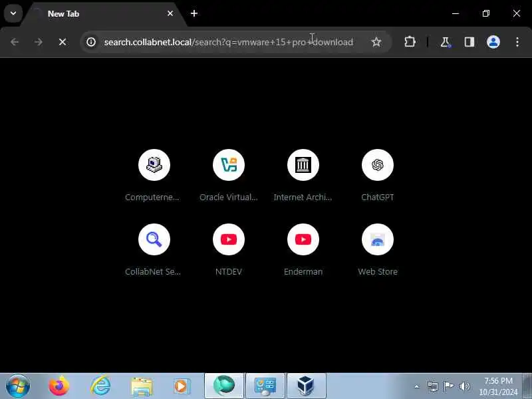The image size is (532, 399).
Task: Open Windows Explorer folder in taskbar
Action: 142,386
